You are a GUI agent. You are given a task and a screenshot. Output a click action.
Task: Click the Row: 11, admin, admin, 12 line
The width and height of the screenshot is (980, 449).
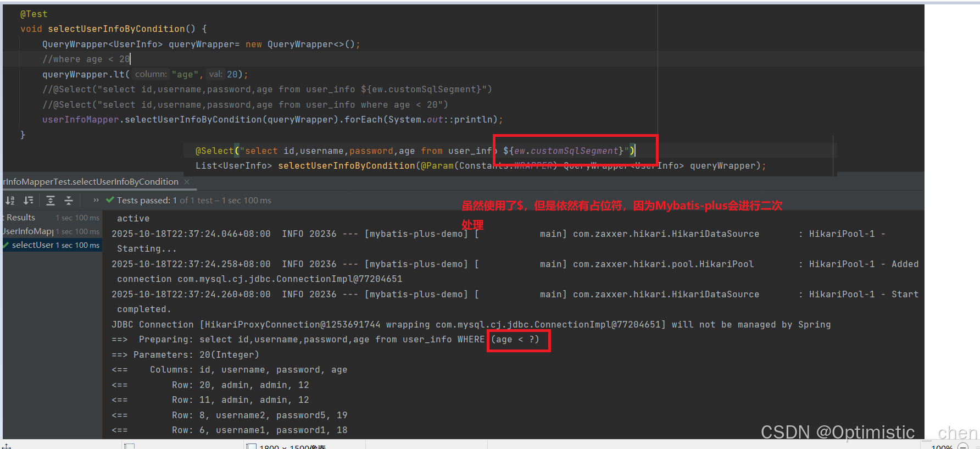[x=210, y=400]
